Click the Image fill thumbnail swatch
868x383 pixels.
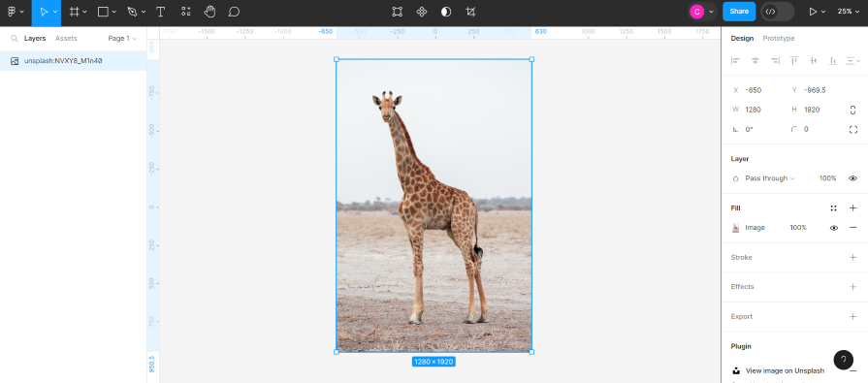click(736, 228)
